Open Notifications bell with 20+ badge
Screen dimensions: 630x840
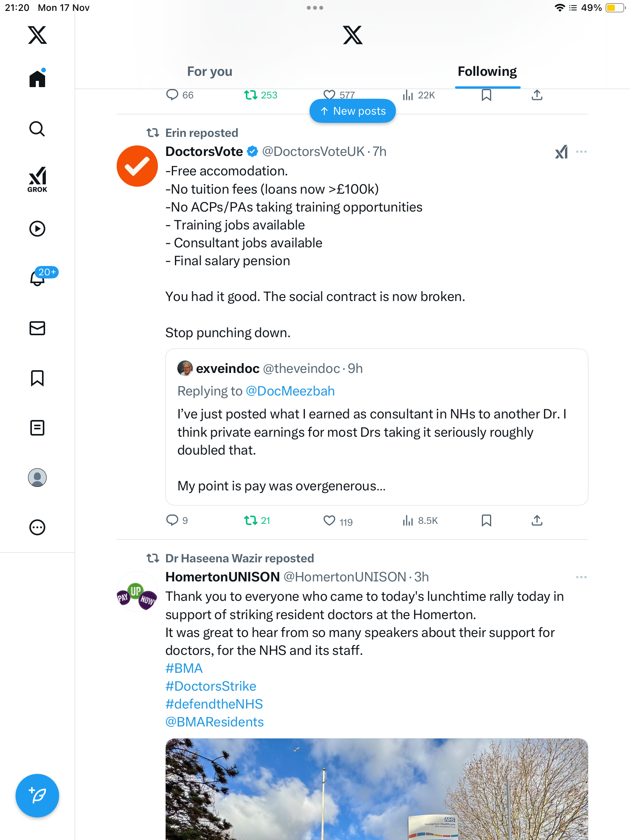[x=38, y=278]
